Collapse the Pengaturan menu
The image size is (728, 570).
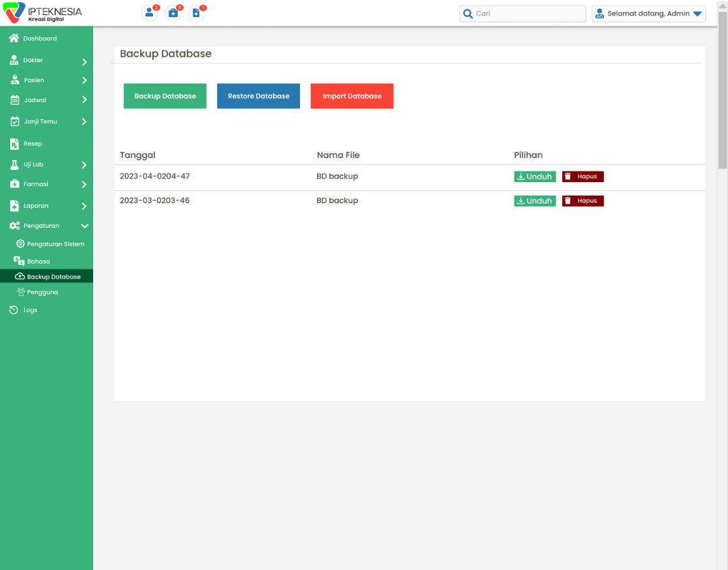coord(84,226)
